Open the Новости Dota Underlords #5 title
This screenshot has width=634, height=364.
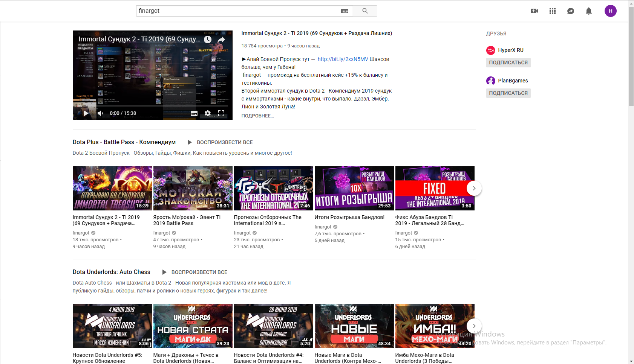(107, 358)
